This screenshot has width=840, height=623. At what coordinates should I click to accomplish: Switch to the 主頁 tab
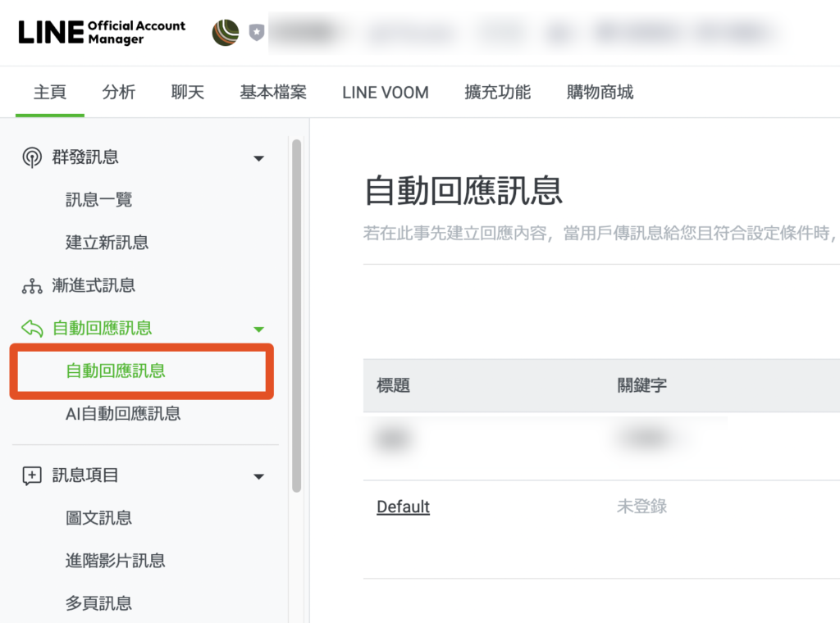(50, 92)
